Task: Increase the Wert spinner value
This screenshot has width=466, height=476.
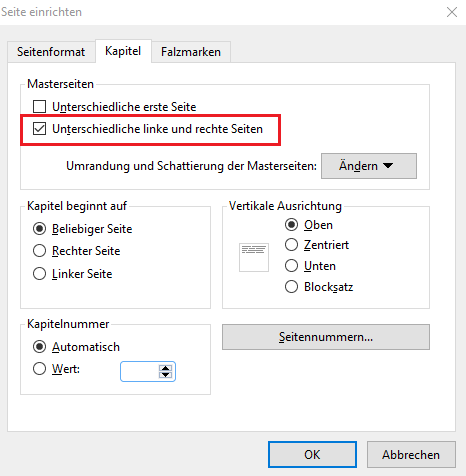Action: pos(165,368)
